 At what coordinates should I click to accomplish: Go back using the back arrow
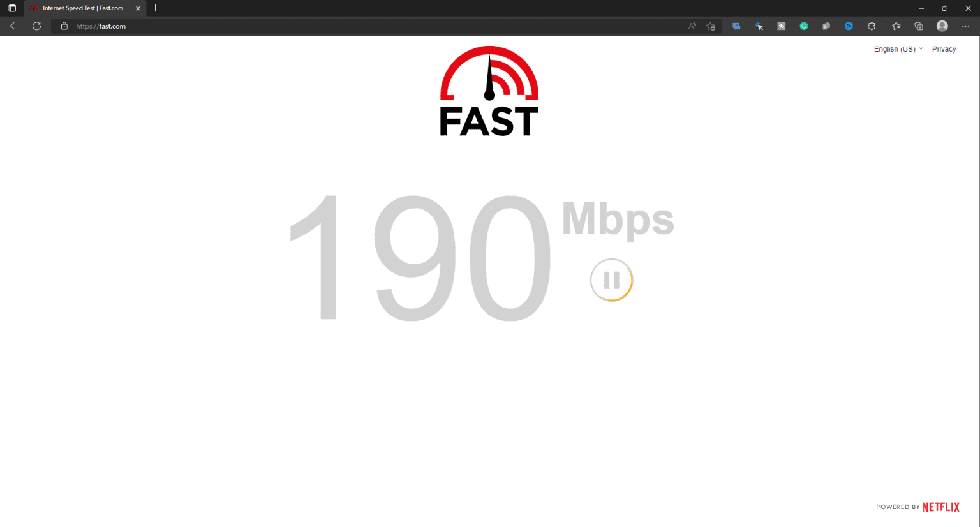click(14, 26)
